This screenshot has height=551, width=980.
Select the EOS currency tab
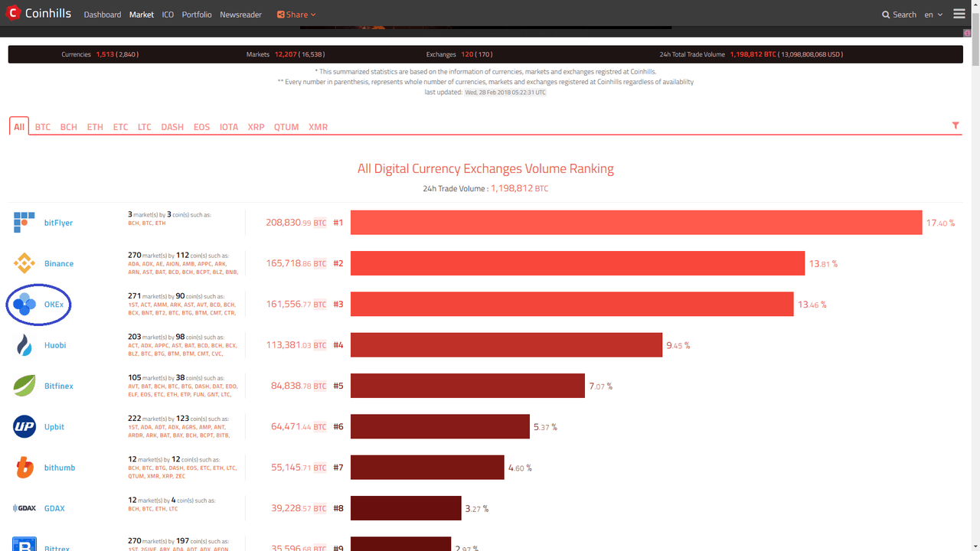click(201, 127)
